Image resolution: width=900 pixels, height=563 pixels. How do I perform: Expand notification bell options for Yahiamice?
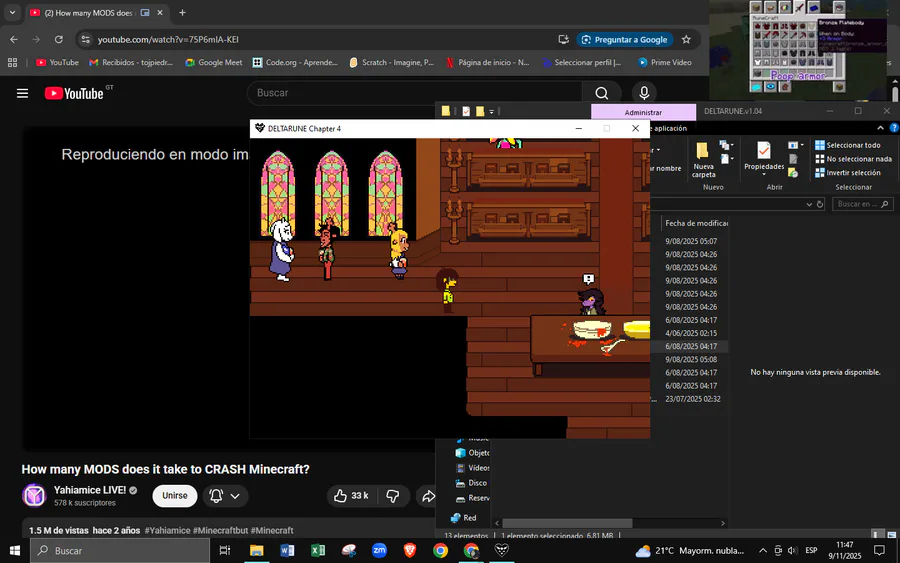click(235, 496)
